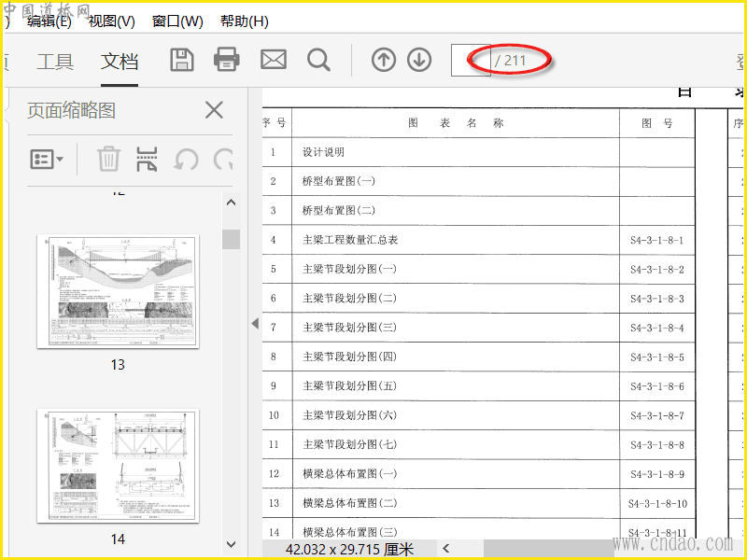The height and width of the screenshot is (560, 747).
Task: Click the page size 42.032 x 29.715 厘米
Action: 349,549
